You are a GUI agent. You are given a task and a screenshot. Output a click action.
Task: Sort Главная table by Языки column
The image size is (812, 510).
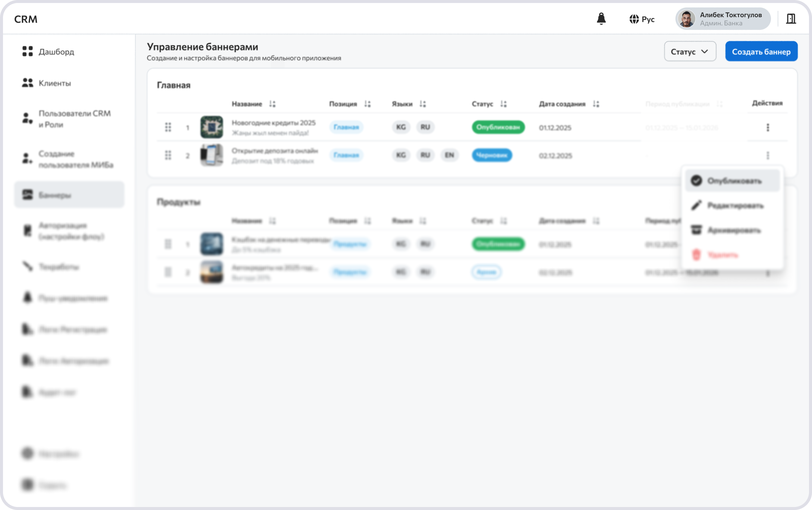click(x=422, y=104)
